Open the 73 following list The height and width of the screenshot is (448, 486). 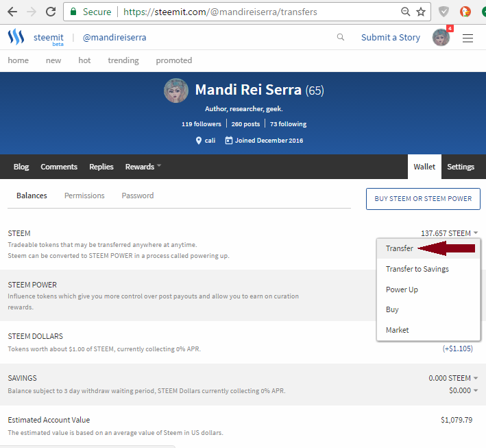(x=288, y=123)
